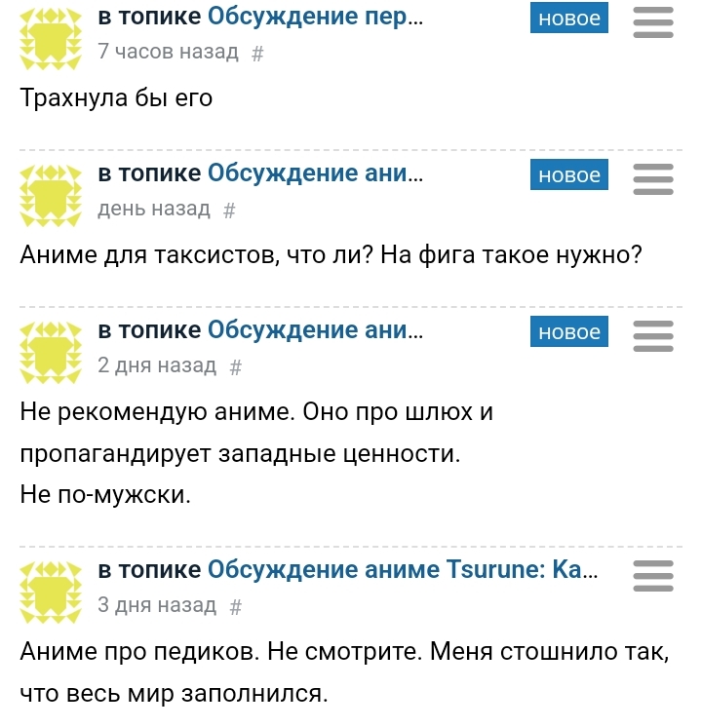Click hash permalink next to '3 дня назад'
Screen dimensions: 702x728
pyautogui.click(x=235, y=606)
